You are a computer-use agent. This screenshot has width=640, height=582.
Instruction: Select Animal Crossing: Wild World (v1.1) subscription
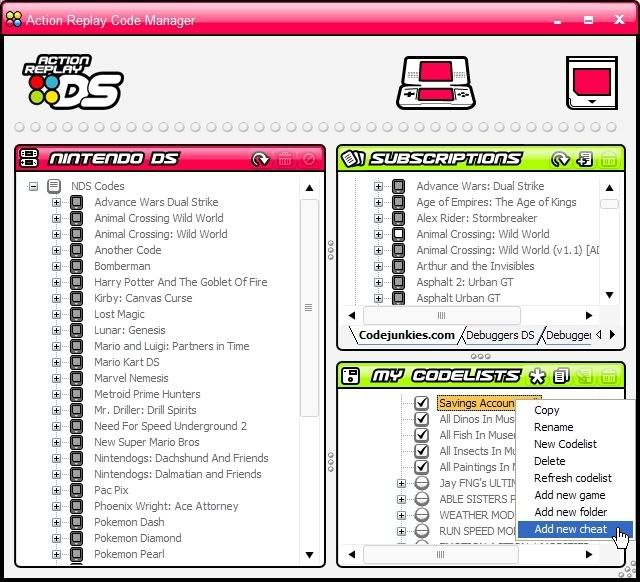tap(507, 250)
